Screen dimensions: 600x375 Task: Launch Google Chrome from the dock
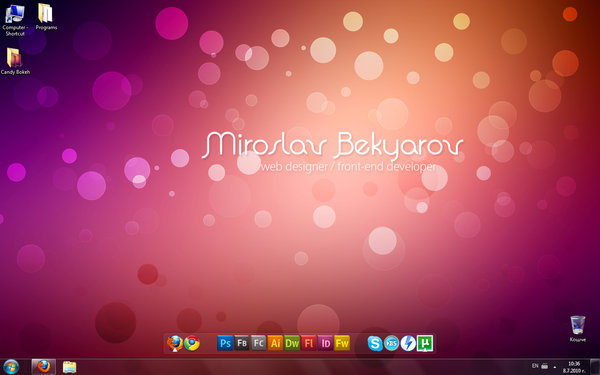click(192, 343)
